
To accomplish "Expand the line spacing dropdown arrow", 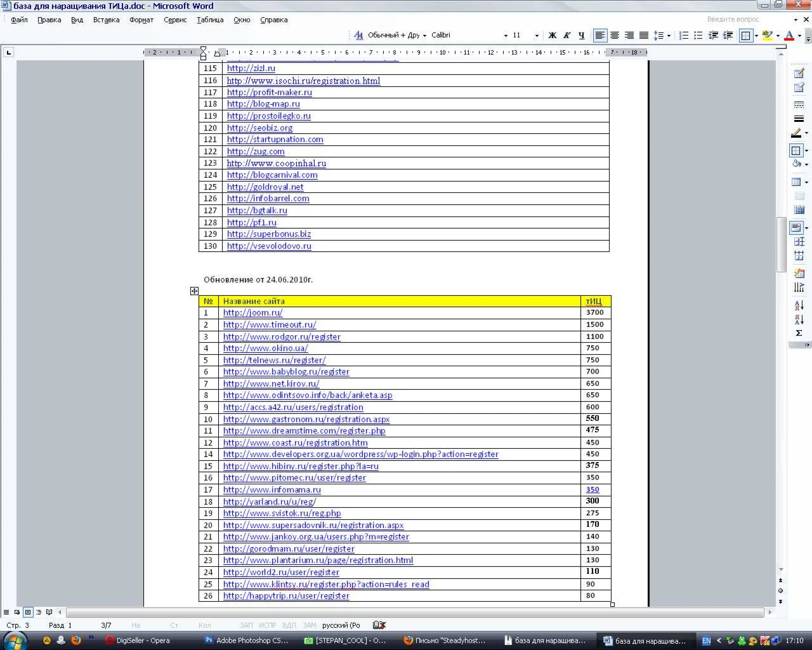I will (x=669, y=36).
